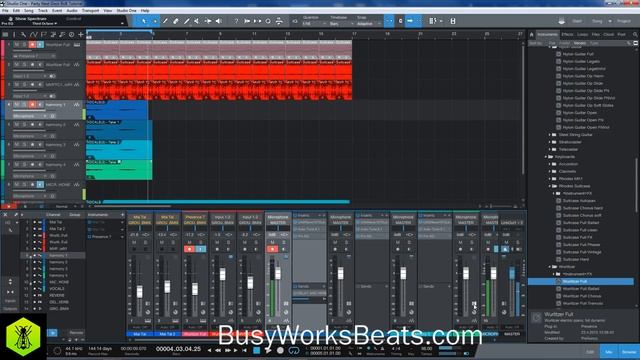Viewport: 640px width, 360px height.
Task: Open the Snap Adaptive dropdown
Action: (368, 24)
